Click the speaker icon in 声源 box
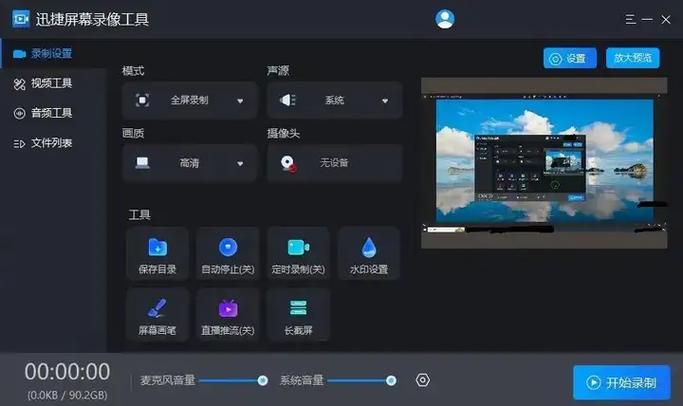The image size is (683, 406). 287,100
